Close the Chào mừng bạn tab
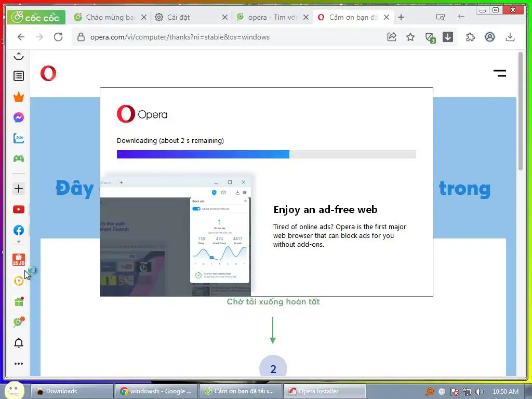This screenshot has height=399, width=532. pos(144,17)
